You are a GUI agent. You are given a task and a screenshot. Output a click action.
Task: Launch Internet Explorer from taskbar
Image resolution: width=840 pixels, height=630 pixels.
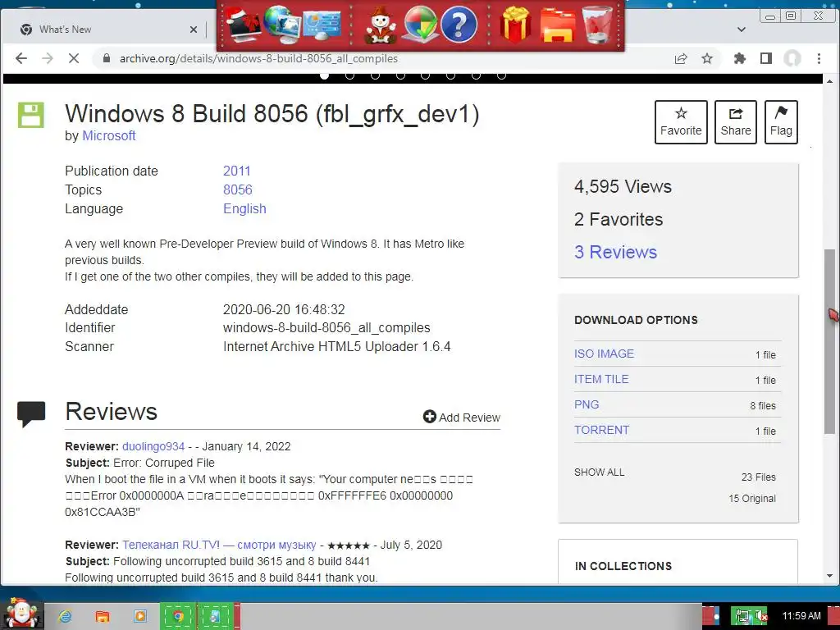66,616
